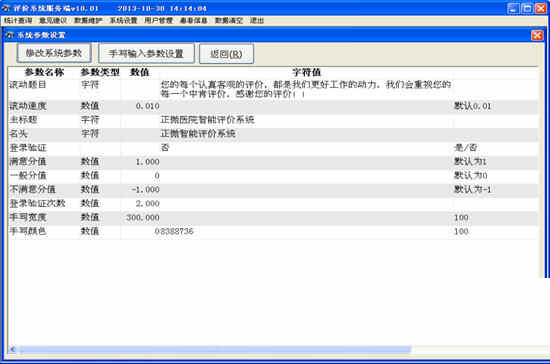Select the 不满意分值 parameter row
Screen dimensions: 550x364
point(273,189)
